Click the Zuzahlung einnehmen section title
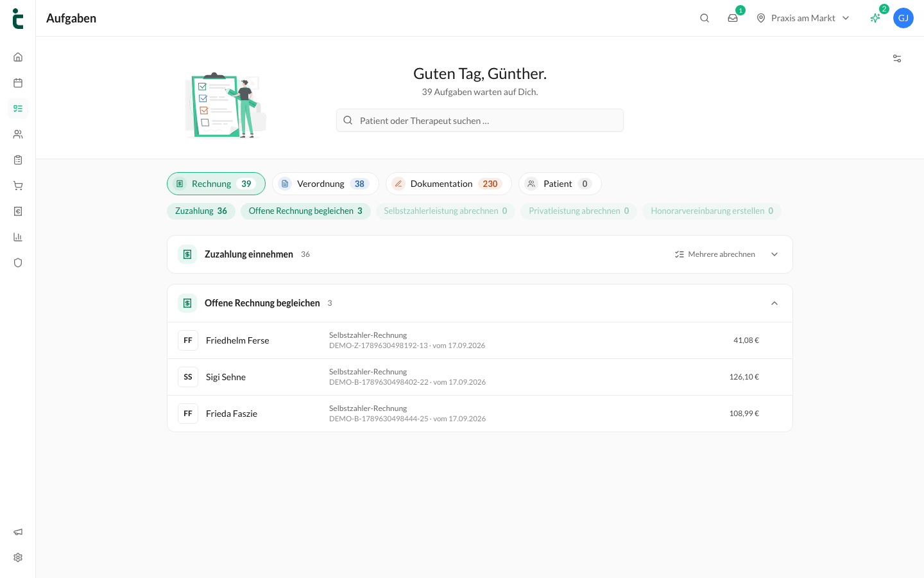Screen dimensions: 924x578 (249, 254)
